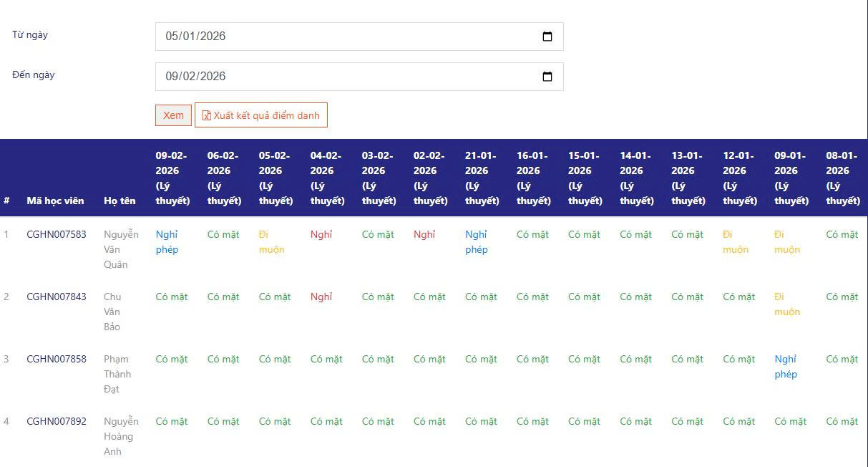This screenshot has height=467, width=868.
Task: Open calendar picker in 'Đến ngày' field
Action: 547,77
